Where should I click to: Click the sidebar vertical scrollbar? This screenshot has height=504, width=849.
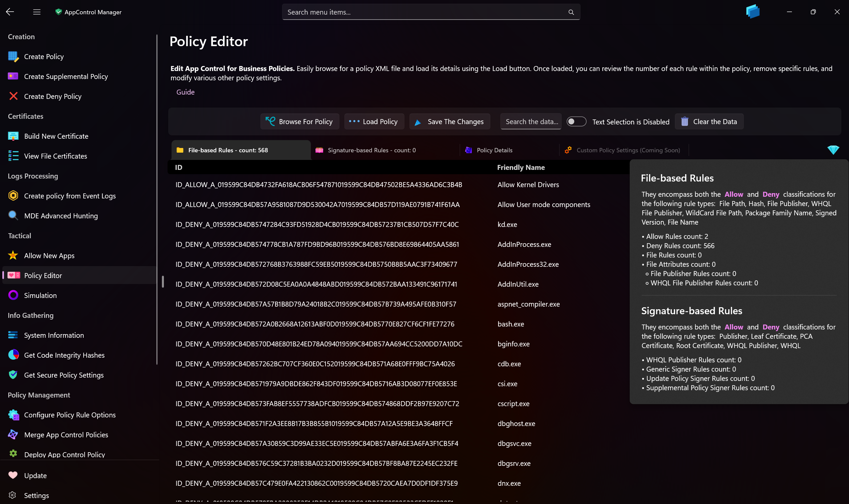[x=157, y=200]
